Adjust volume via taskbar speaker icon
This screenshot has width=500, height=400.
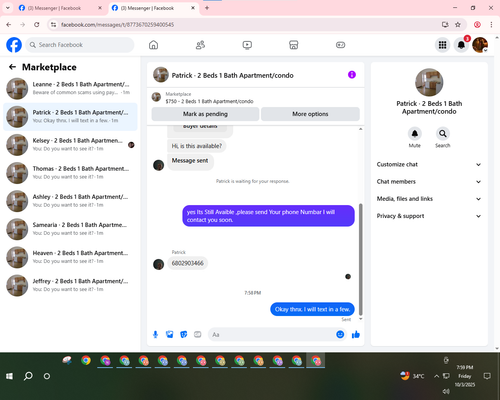[x=446, y=391]
